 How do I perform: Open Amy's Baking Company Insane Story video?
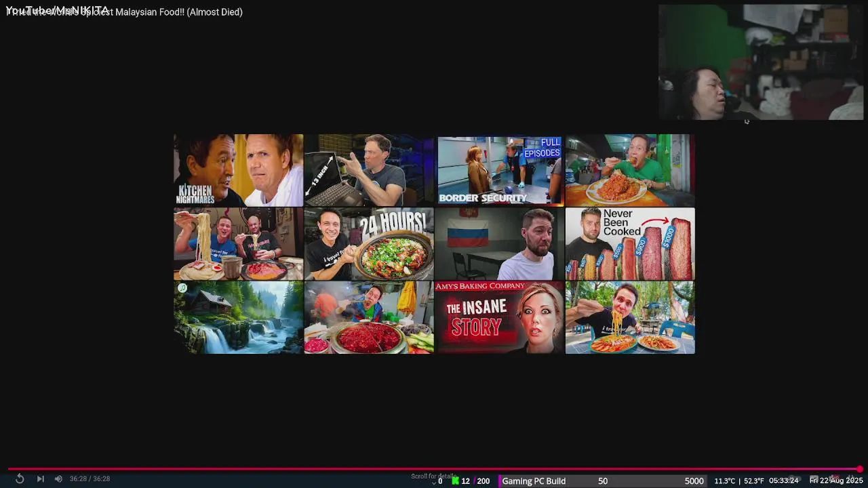pyautogui.click(x=500, y=317)
